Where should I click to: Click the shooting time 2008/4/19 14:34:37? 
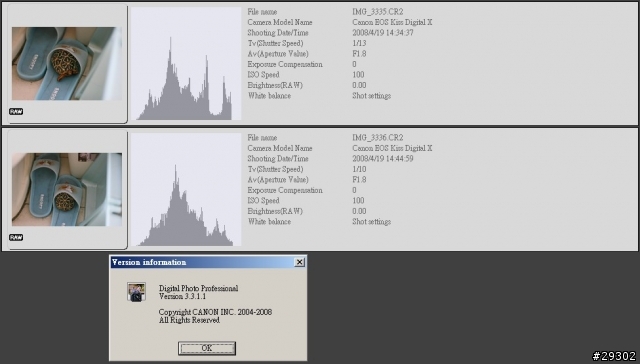point(383,33)
